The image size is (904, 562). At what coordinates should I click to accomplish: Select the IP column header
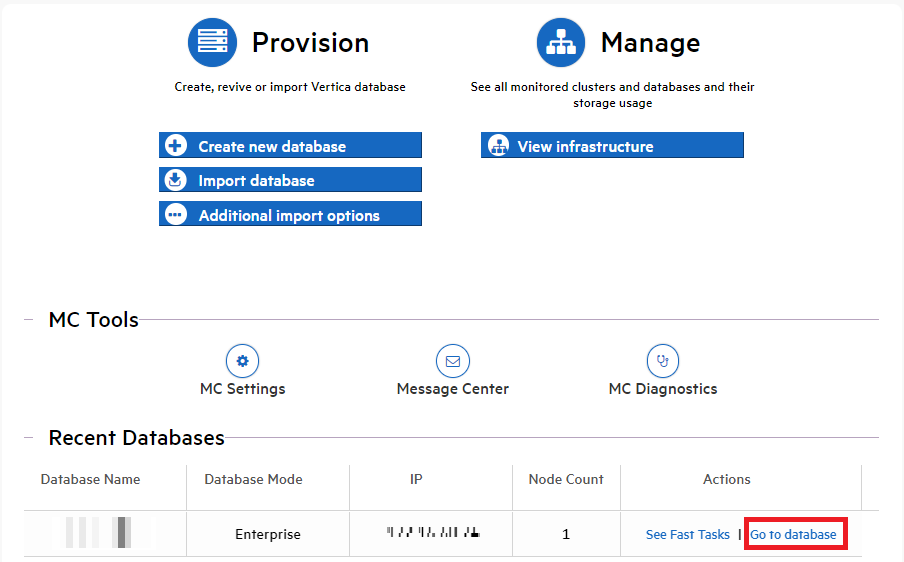[x=416, y=480]
